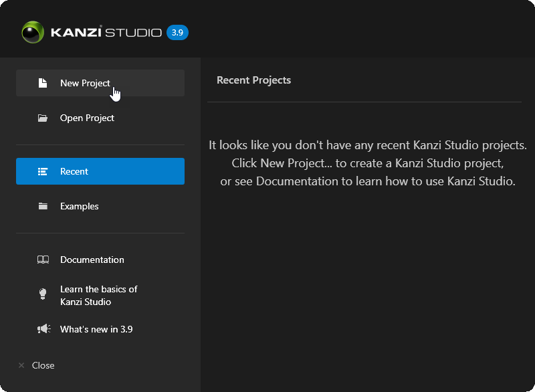Open the Documentation text link
Screen dimensions: 535x392
point(92,260)
